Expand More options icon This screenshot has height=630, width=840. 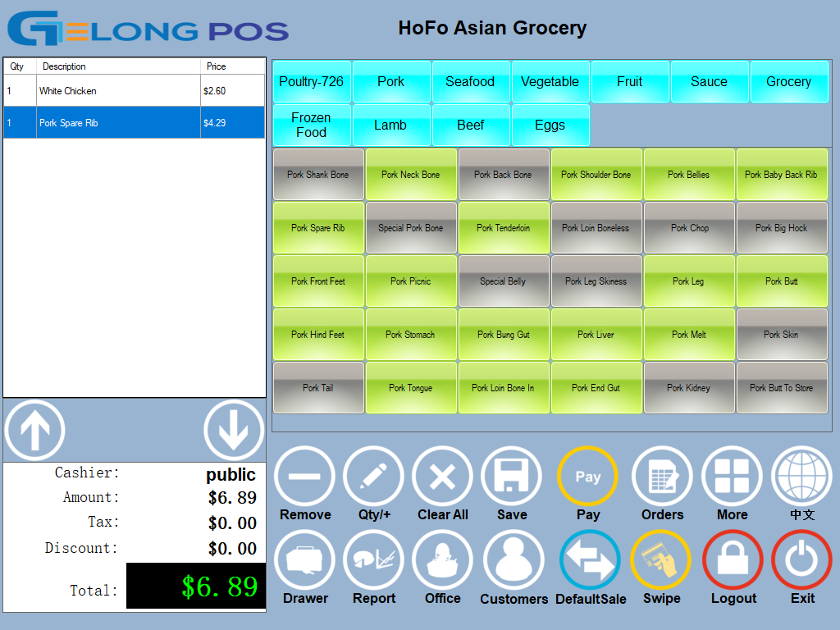732,477
